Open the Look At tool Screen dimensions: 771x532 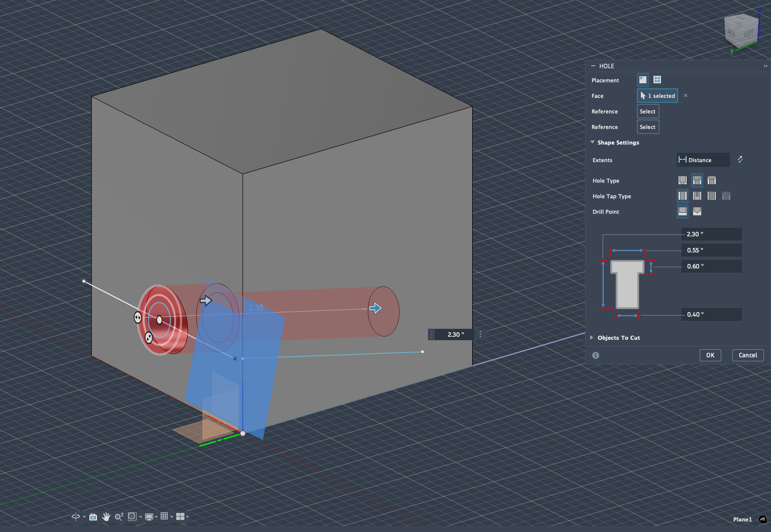(x=92, y=516)
